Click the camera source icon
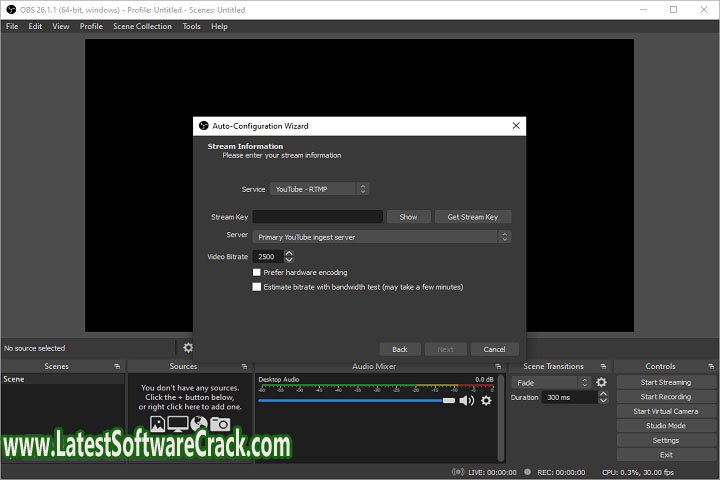The width and height of the screenshot is (720, 480). click(219, 424)
